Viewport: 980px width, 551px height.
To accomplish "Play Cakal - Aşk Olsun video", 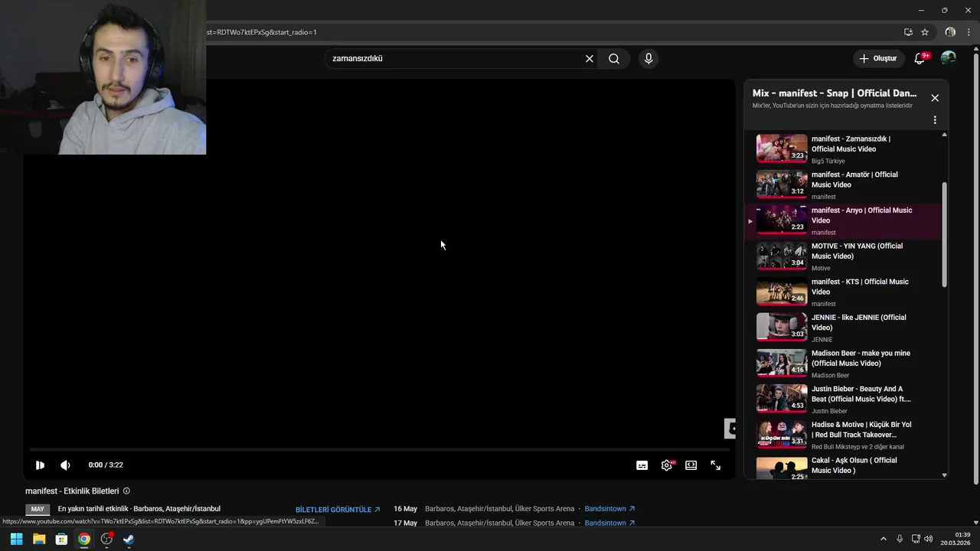I will 843,467.
